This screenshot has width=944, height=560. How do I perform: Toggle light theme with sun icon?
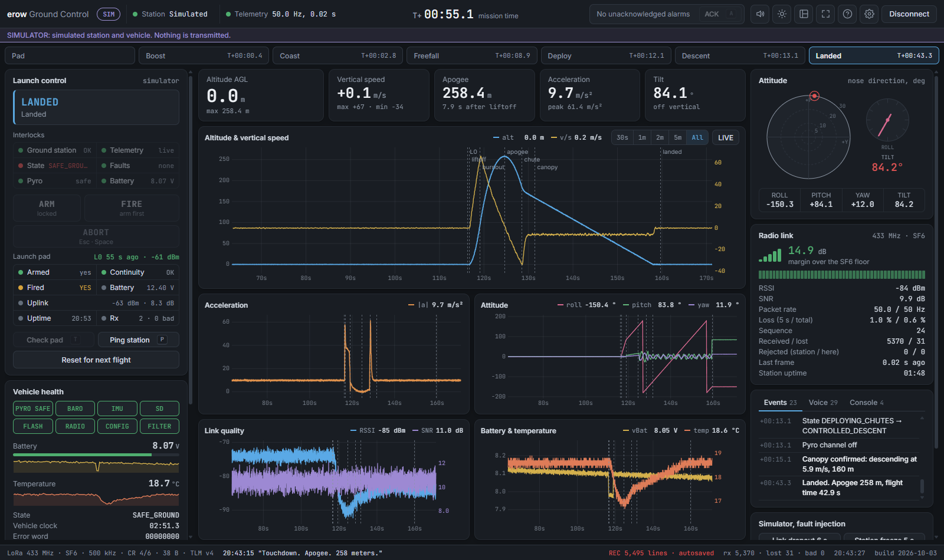pyautogui.click(x=782, y=14)
